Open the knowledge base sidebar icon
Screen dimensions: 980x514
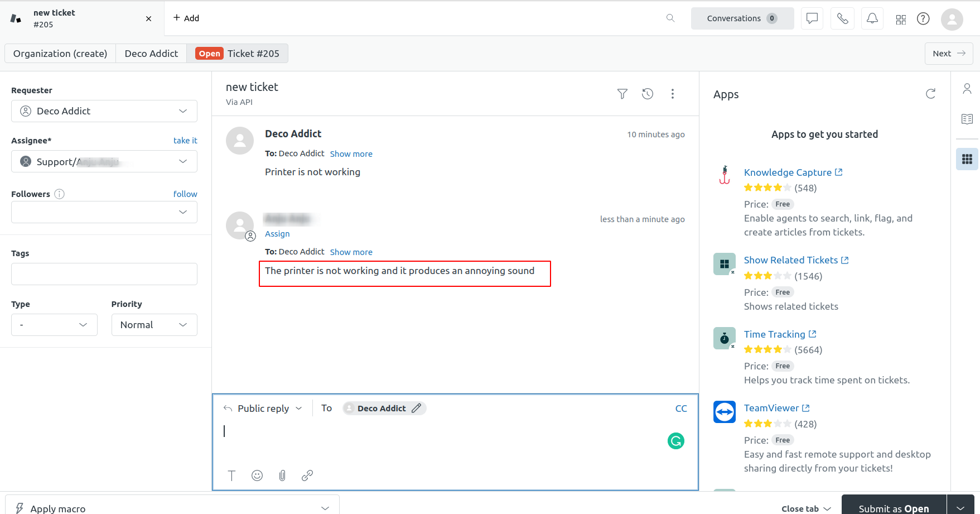[x=967, y=119]
